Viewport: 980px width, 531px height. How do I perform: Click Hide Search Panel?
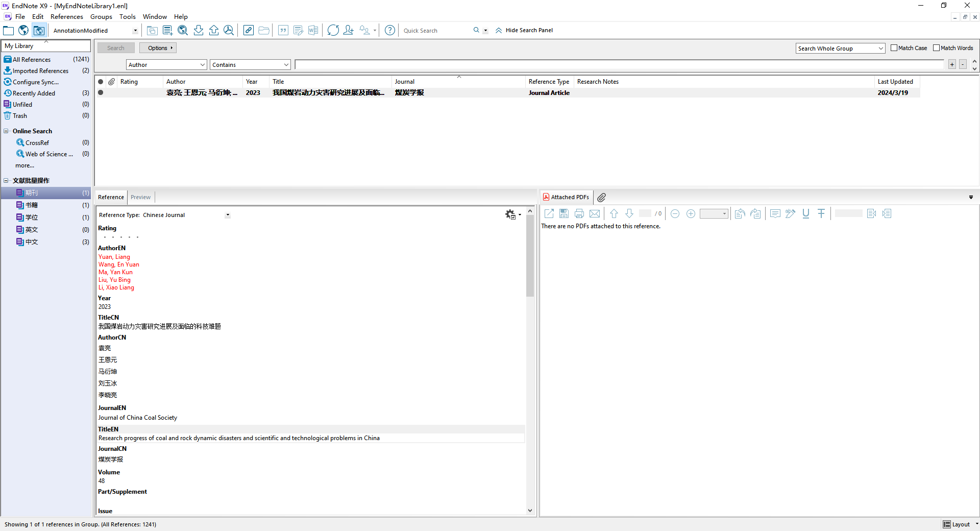(x=524, y=30)
